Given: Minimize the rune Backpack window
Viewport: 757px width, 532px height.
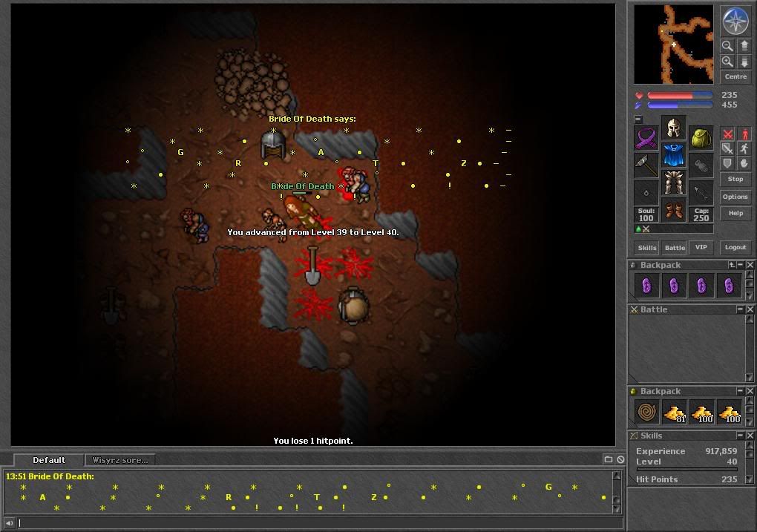Looking at the screenshot, I should click(x=741, y=265).
